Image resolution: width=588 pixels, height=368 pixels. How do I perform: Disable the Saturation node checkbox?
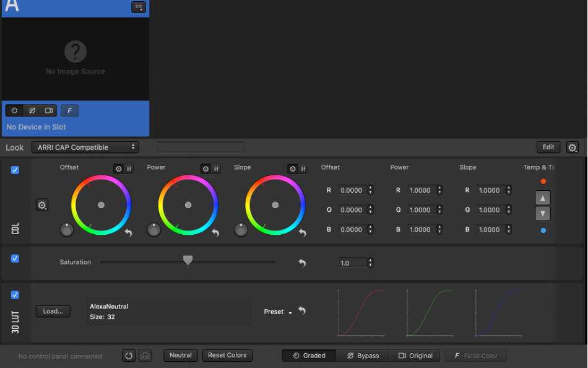pos(15,258)
